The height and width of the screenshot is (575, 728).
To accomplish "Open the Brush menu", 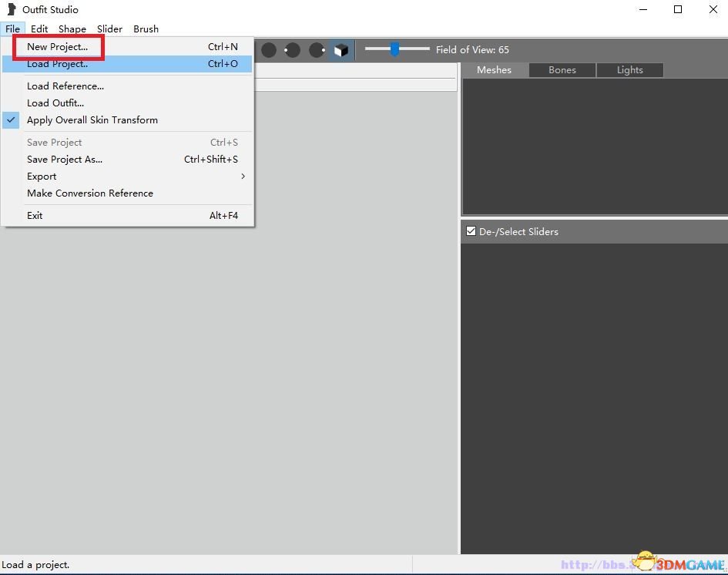I will tap(146, 29).
